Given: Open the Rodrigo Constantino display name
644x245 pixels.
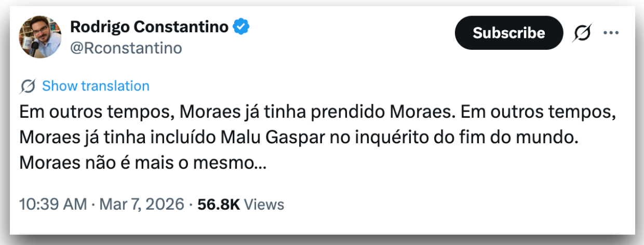Looking at the screenshot, I should tap(149, 26).
